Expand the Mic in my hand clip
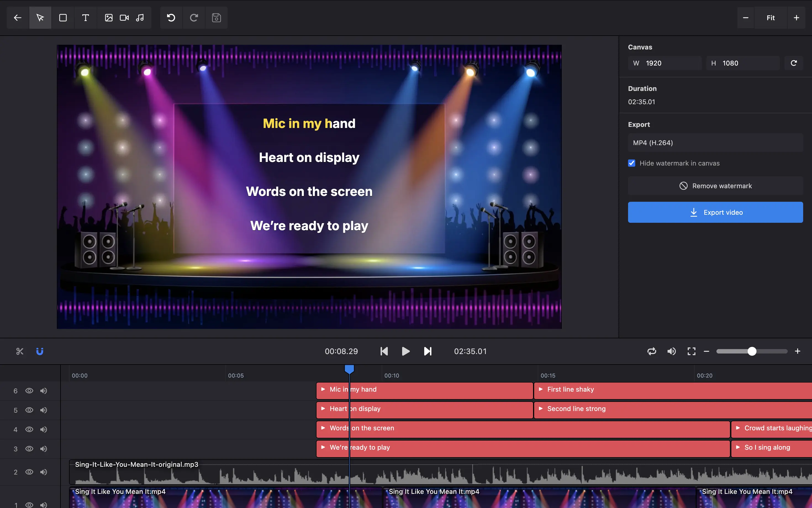The height and width of the screenshot is (508, 812). tap(323, 389)
